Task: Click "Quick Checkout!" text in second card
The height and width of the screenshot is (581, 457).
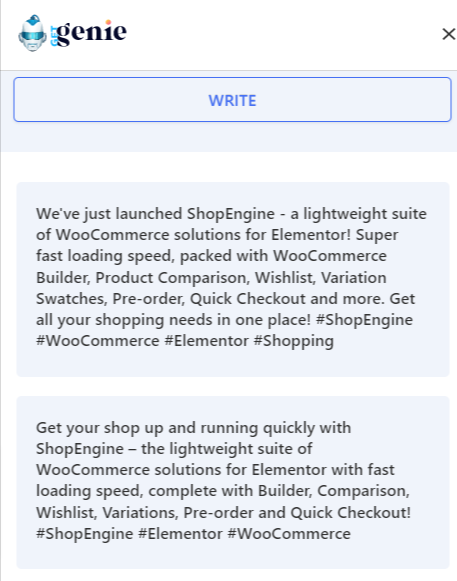Action: [x=351, y=513]
